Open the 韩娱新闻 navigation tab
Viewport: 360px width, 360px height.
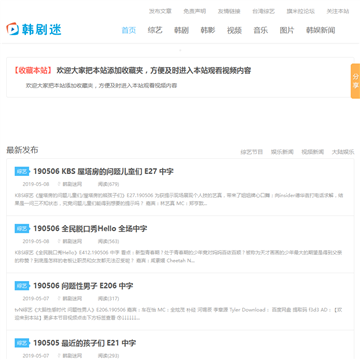point(321,30)
